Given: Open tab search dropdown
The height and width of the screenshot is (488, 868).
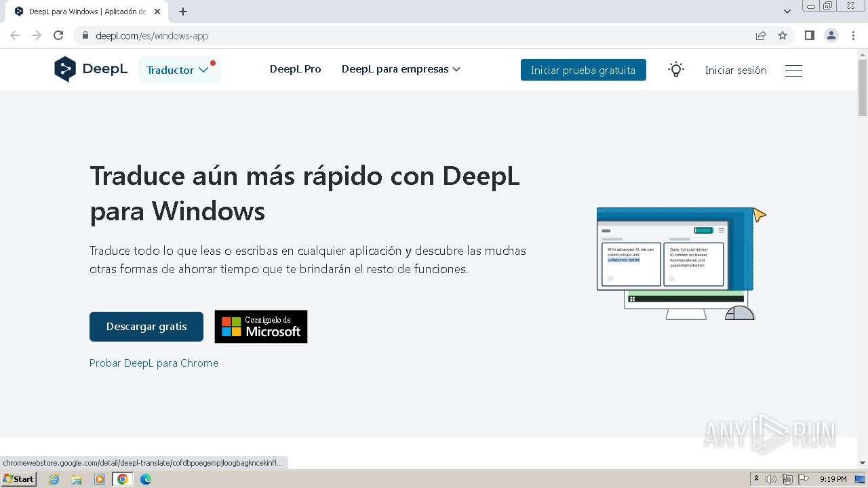Looking at the screenshot, I should pos(787,12).
